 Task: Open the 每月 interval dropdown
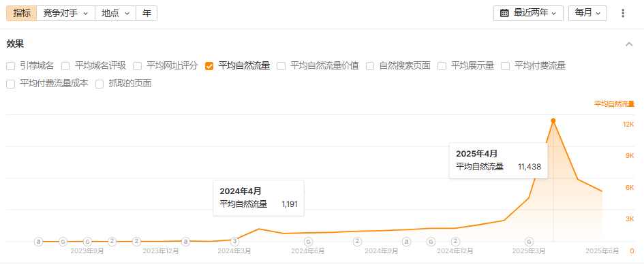[x=587, y=13]
